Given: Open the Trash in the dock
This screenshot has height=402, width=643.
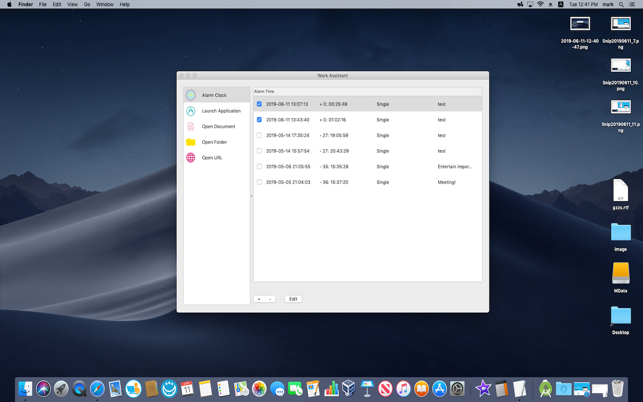Looking at the screenshot, I should point(617,389).
